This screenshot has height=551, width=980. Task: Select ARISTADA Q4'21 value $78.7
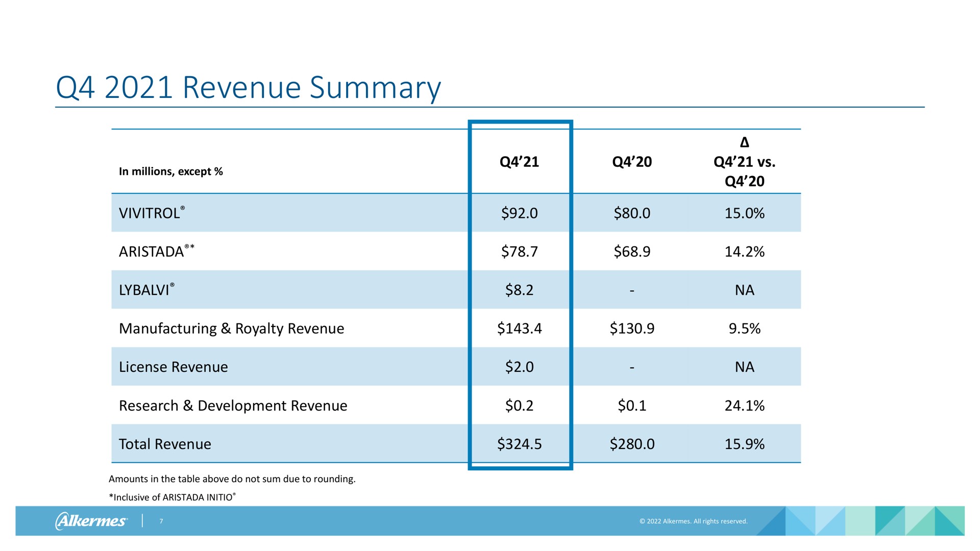tap(519, 251)
